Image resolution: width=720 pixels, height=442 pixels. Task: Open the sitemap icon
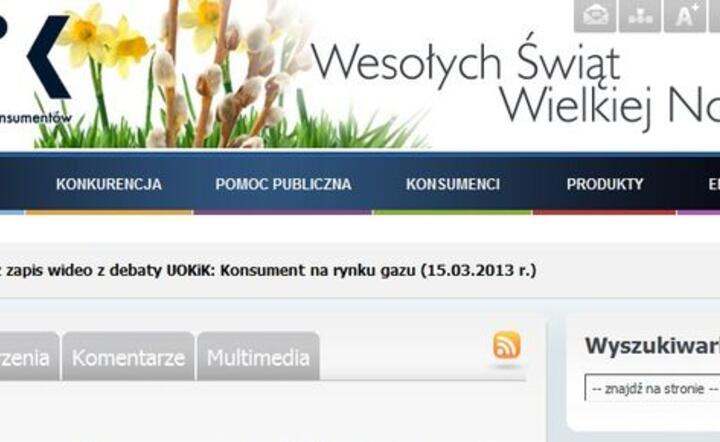click(x=640, y=16)
